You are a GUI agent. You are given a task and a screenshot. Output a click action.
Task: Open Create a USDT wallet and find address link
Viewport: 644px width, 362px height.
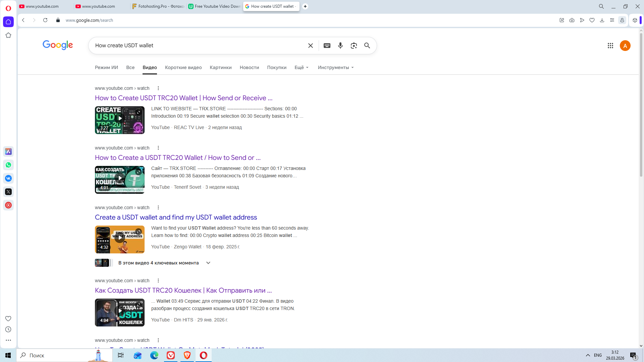point(176,217)
